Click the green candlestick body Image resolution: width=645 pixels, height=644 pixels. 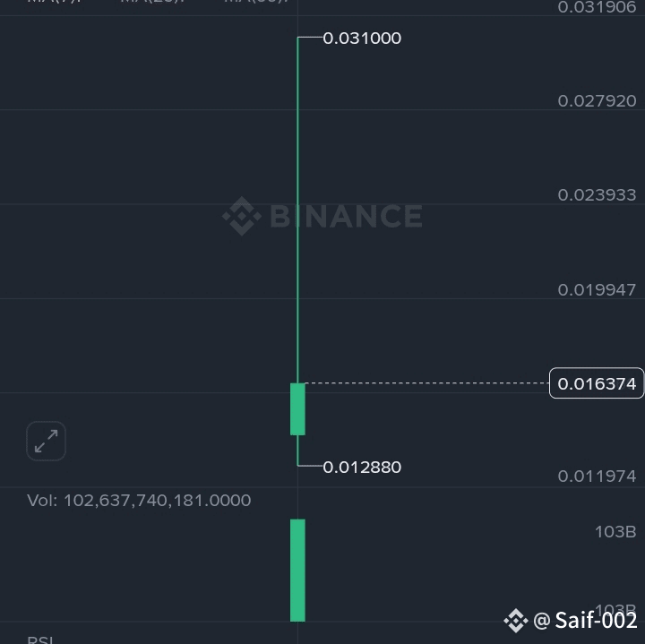297,409
